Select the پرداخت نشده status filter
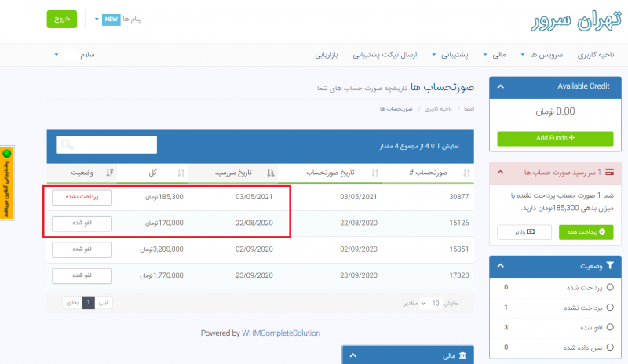 [609, 308]
